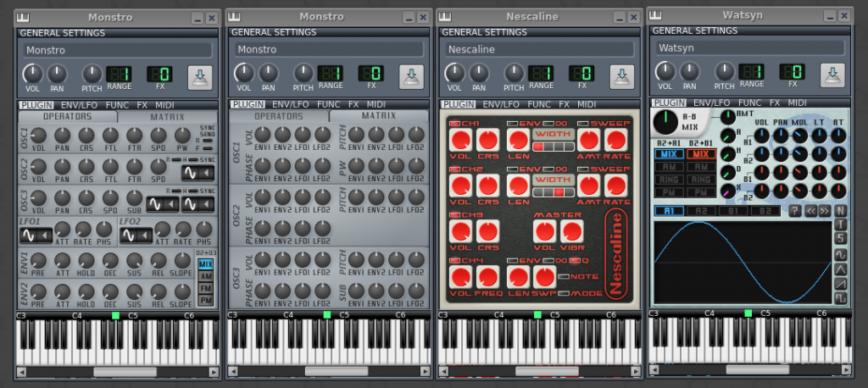Toggle Nescaline CH1 enable LED
Image resolution: width=868 pixels, height=388 pixels.
pyautogui.click(x=454, y=124)
